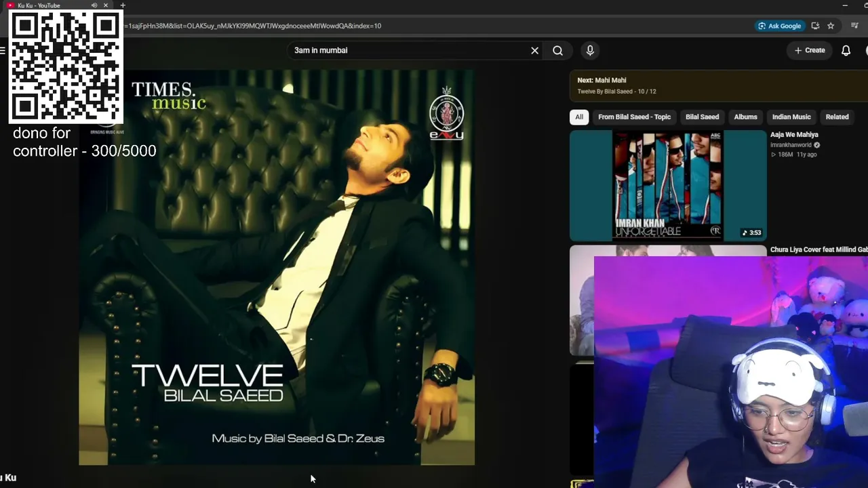
Task: Visit the imrankhanworld channel
Action: (x=791, y=145)
